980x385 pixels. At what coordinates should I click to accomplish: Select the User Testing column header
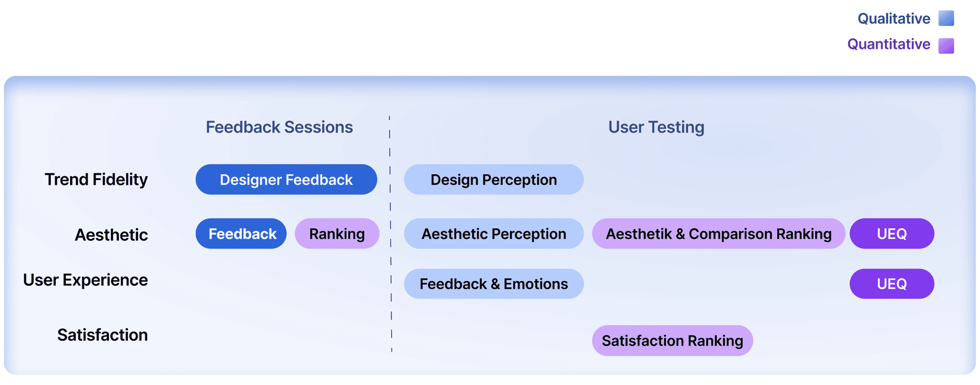[656, 127]
